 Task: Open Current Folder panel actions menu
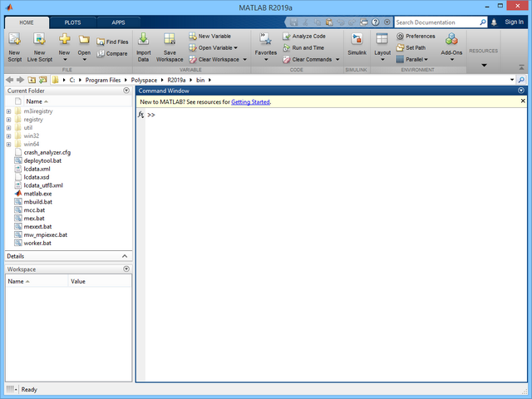tap(126, 91)
